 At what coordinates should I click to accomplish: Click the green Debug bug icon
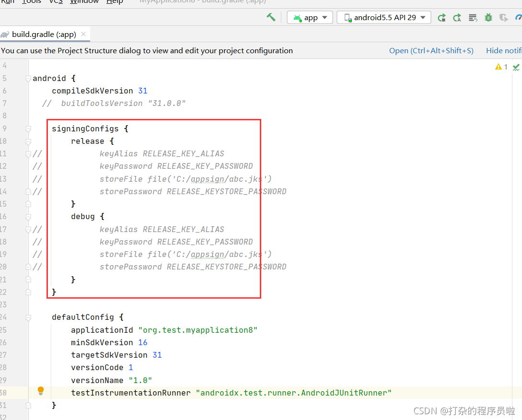[488, 18]
